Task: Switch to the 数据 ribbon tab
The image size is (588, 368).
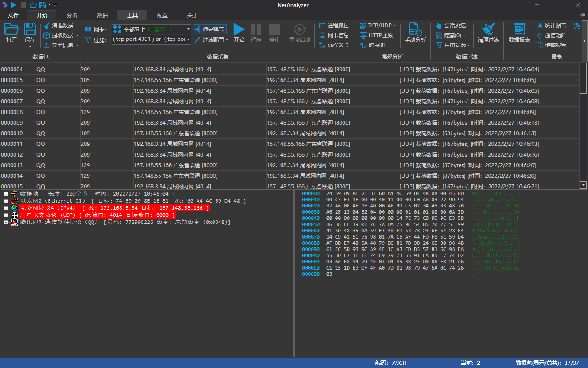Action: click(102, 15)
